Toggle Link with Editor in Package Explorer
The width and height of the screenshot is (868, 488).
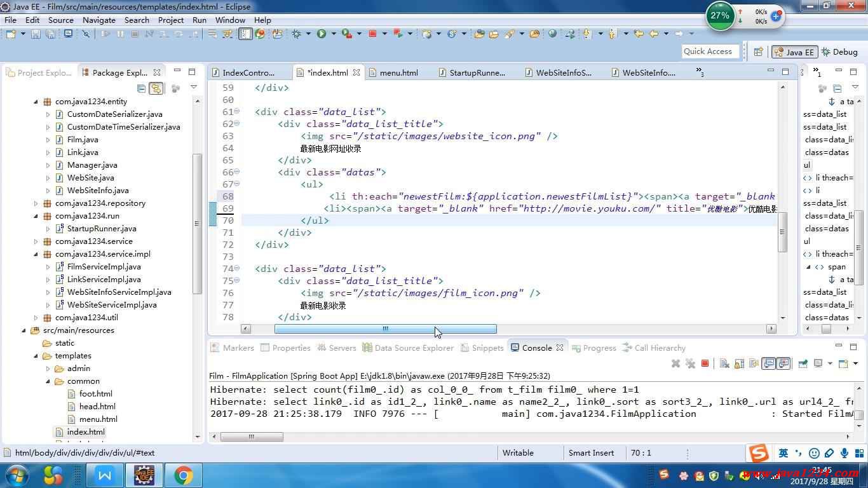click(x=156, y=88)
